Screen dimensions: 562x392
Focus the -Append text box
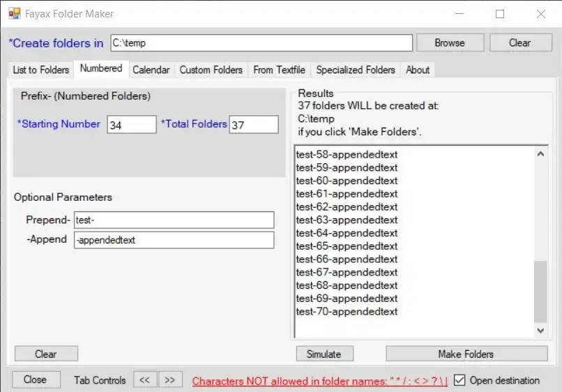174,240
